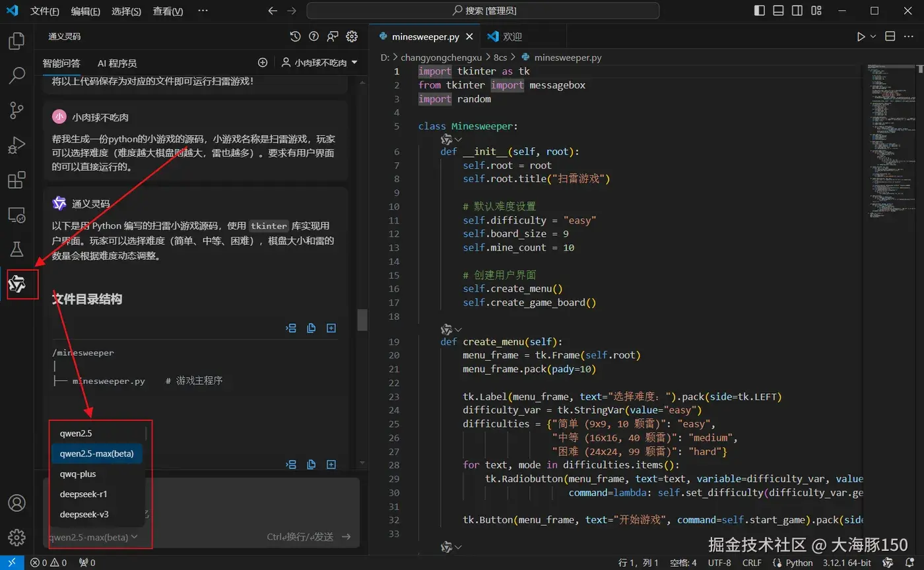The height and width of the screenshot is (570, 924).
Task: Go forward in navigation history
Action: (292, 11)
